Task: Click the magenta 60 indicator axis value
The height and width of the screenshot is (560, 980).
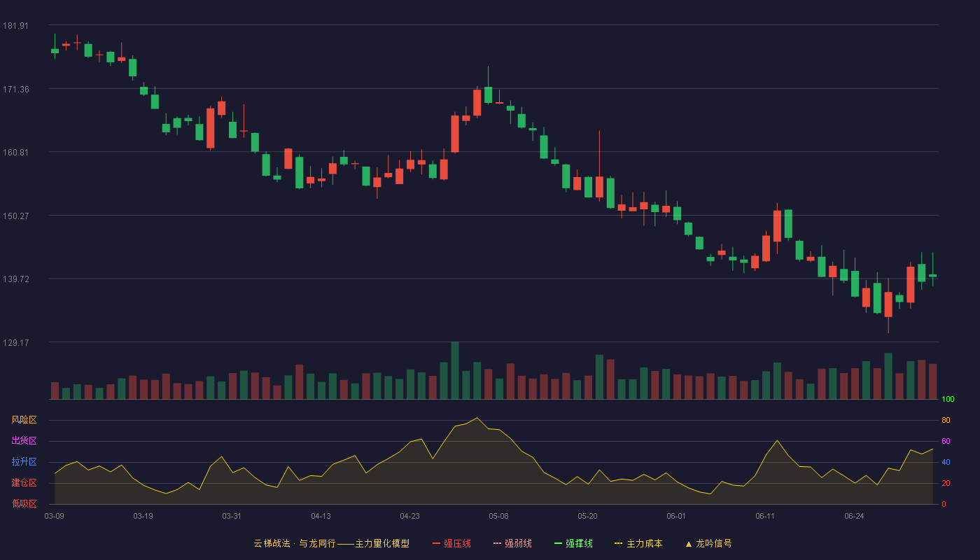Action: [946, 441]
